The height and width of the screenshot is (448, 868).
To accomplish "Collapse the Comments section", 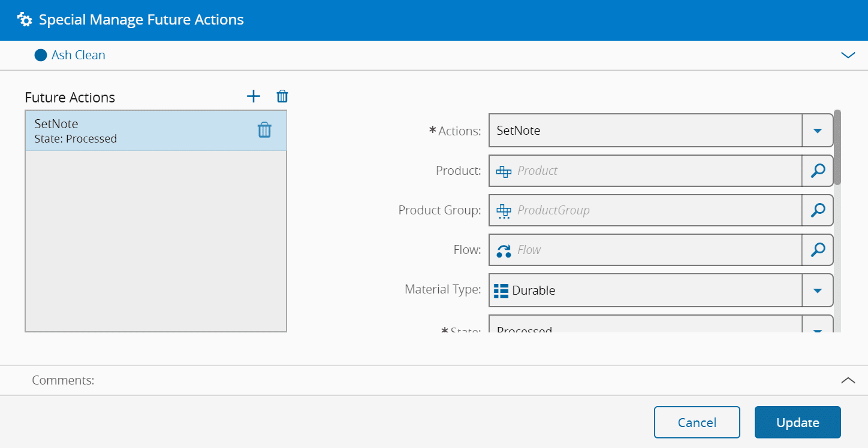I will click(848, 380).
